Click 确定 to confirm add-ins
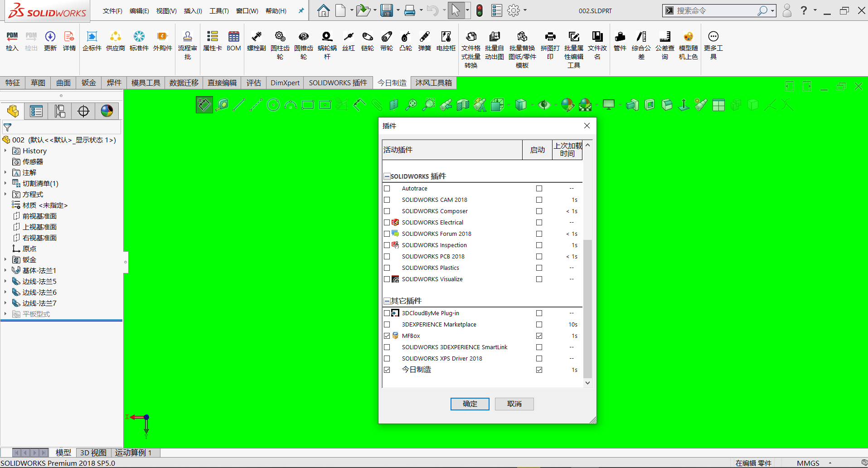Image resolution: width=868 pixels, height=468 pixels. [470, 404]
